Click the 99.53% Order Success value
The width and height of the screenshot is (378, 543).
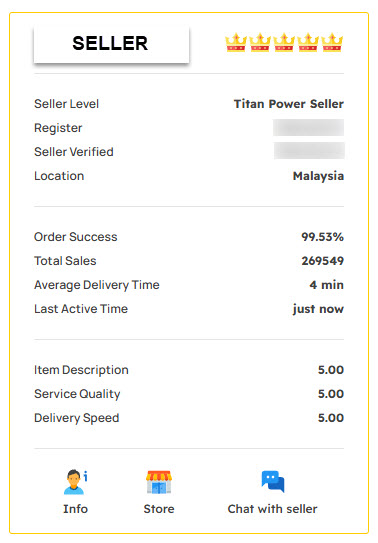(x=323, y=237)
